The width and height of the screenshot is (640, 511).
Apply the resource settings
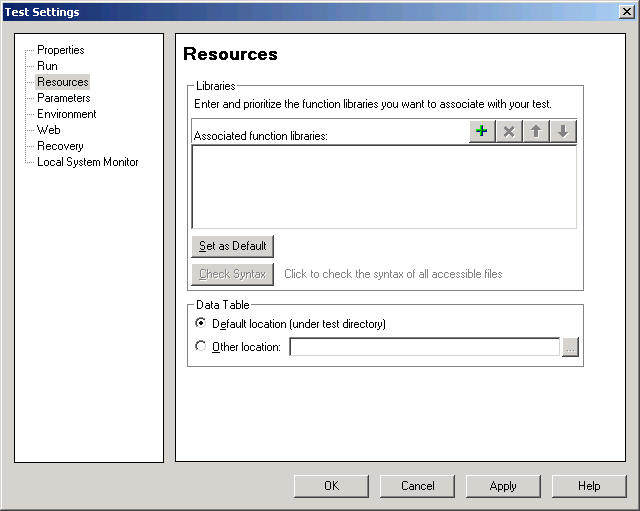click(x=503, y=486)
